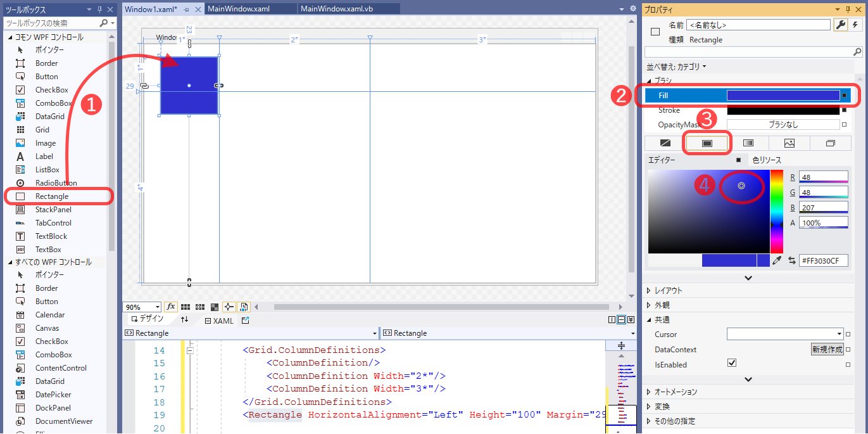Image resolution: width=868 pixels, height=434 pixels.
Task: Toggle the effects (fx) button
Action: [171, 307]
